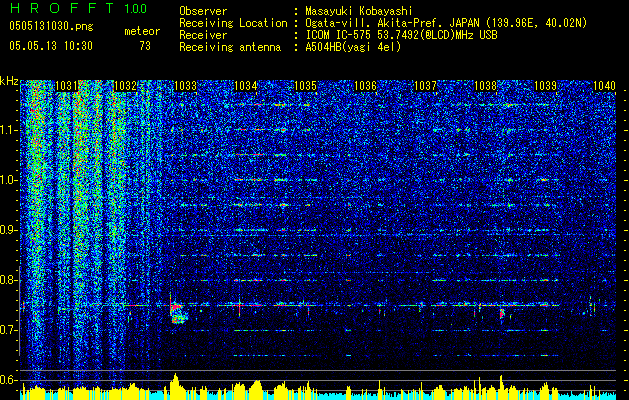Click the Receiving Location label

[233, 23]
